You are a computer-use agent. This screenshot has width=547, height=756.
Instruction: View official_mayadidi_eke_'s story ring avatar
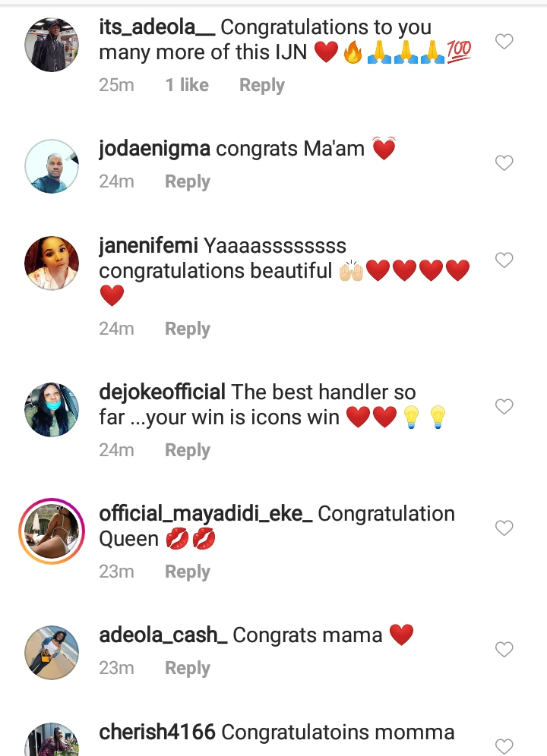point(52,531)
